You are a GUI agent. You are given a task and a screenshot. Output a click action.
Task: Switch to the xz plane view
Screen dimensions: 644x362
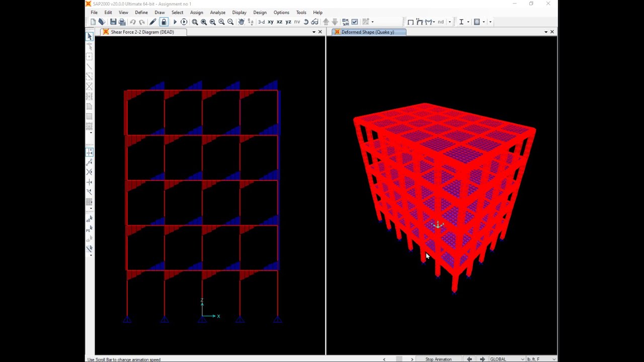[x=279, y=22]
